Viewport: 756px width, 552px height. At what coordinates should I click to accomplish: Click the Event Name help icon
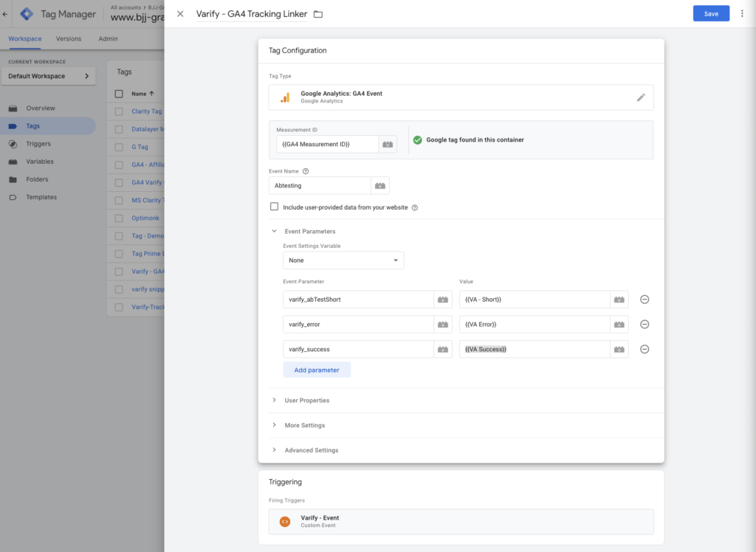(x=306, y=171)
